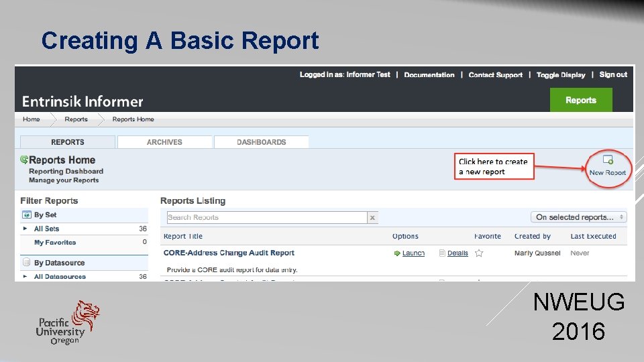Select My Favorites filter row
The image size is (644, 362).
[85, 242]
